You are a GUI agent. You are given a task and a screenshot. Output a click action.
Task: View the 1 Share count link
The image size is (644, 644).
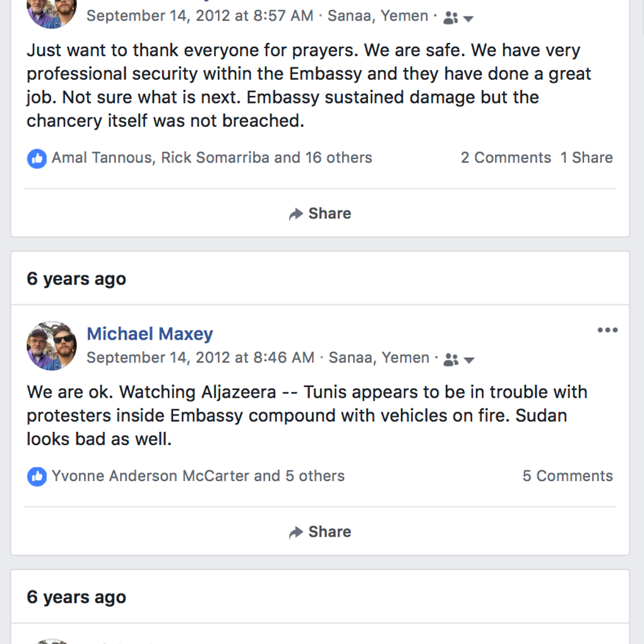point(587,158)
